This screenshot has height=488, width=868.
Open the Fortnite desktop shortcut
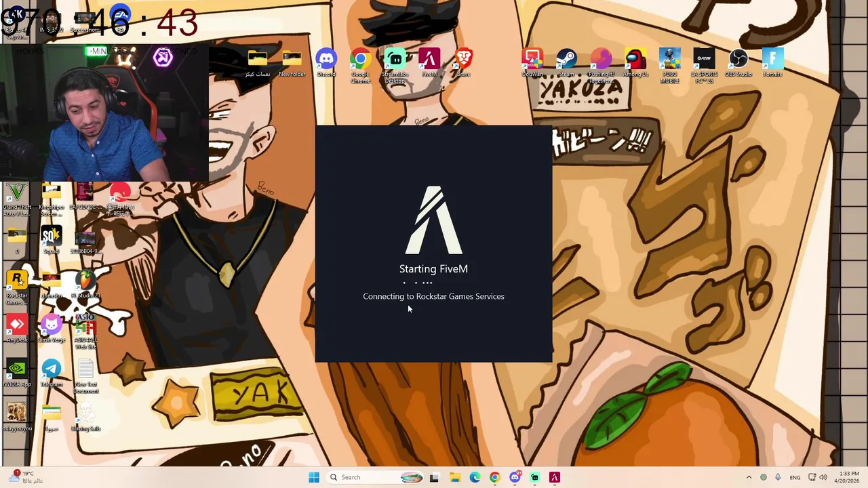pyautogui.click(x=773, y=62)
